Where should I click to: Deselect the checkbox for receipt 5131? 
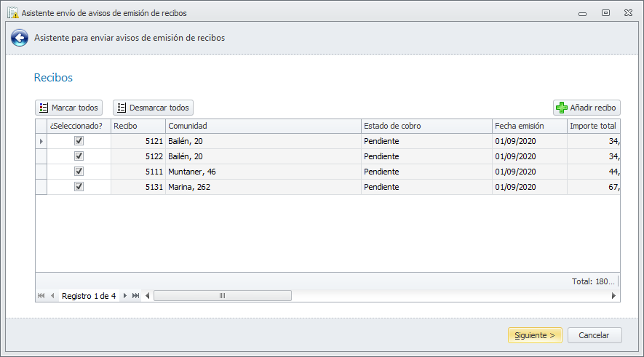point(79,187)
